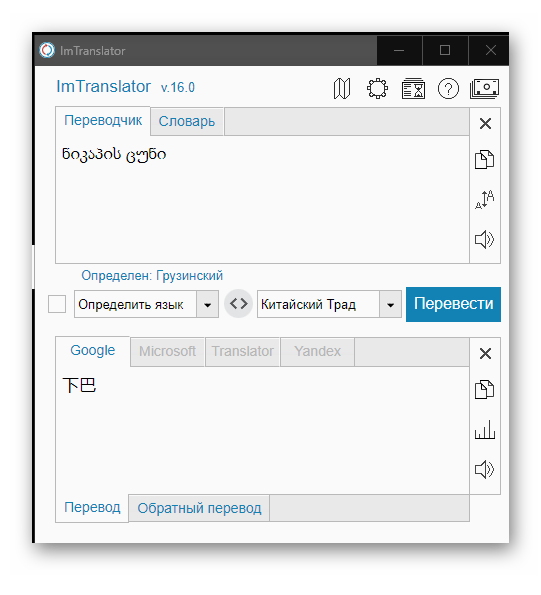Maximize the ImTranslator window

click(x=445, y=50)
